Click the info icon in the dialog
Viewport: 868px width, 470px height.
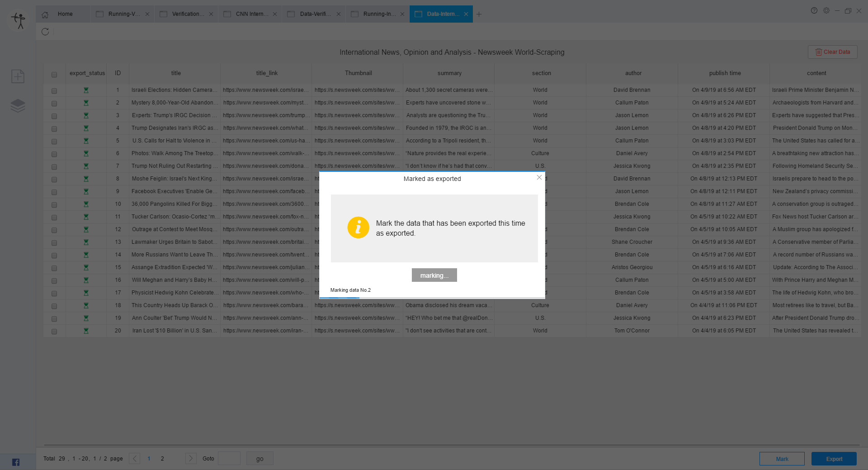[359, 228]
